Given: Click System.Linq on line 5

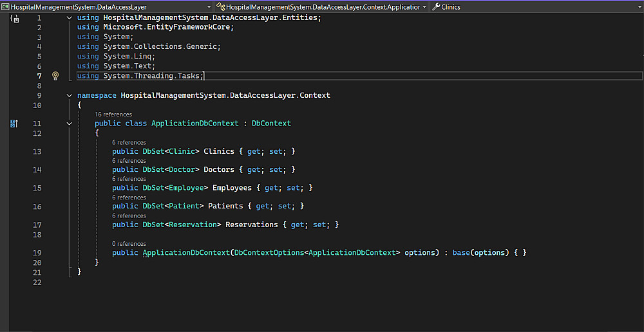Looking at the screenshot, I should click(x=127, y=56).
